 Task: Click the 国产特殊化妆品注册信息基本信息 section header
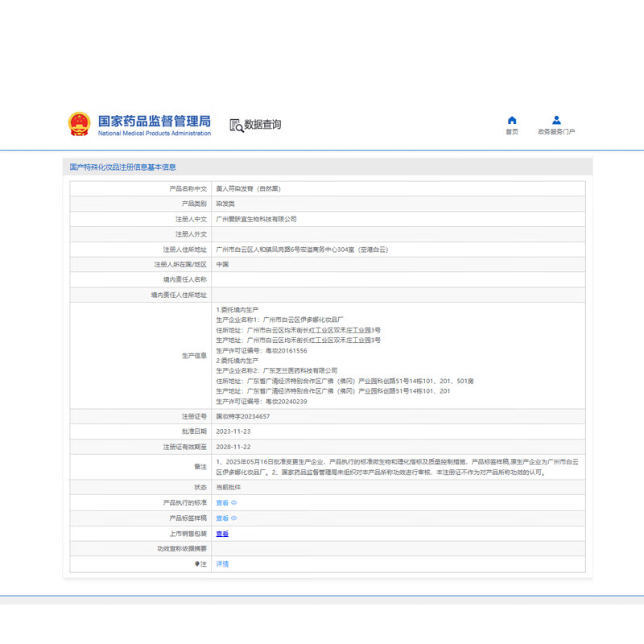click(x=123, y=167)
